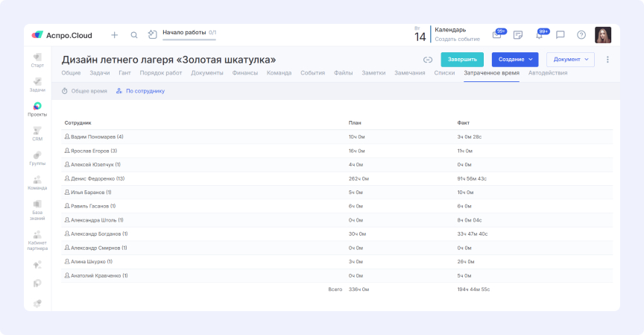This screenshot has width=644, height=335.
Task: Expand the 'Создание' dropdown button
Action: [515, 60]
